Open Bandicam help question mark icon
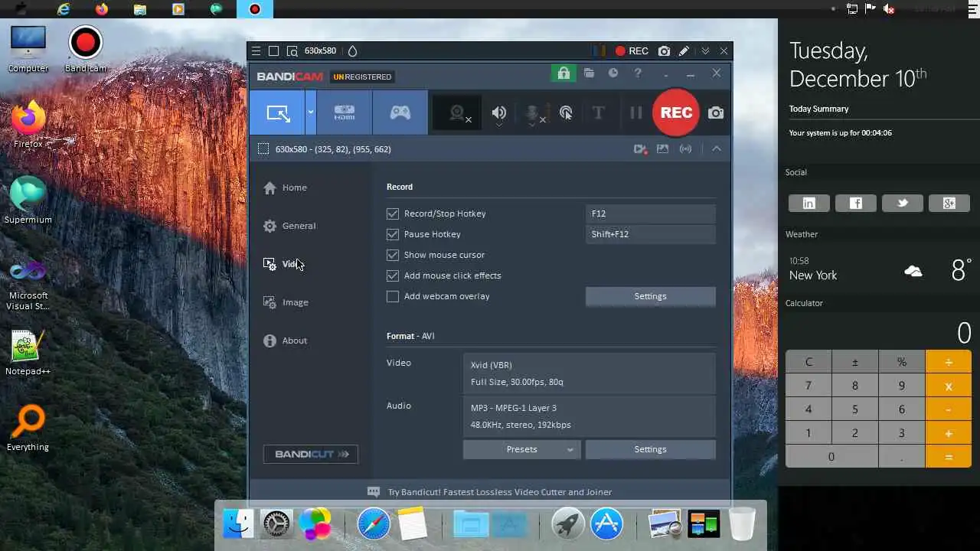This screenshot has height=551, width=980. pyautogui.click(x=638, y=73)
